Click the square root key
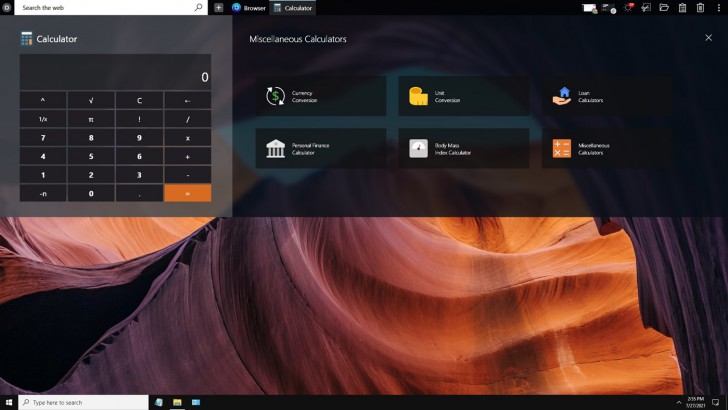The width and height of the screenshot is (728, 410). [x=91, y=100]
